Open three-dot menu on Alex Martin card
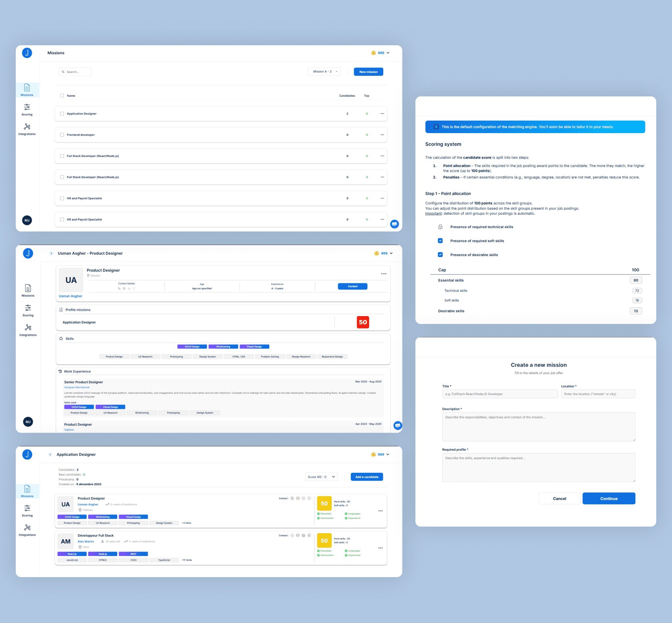 [380, 548]
